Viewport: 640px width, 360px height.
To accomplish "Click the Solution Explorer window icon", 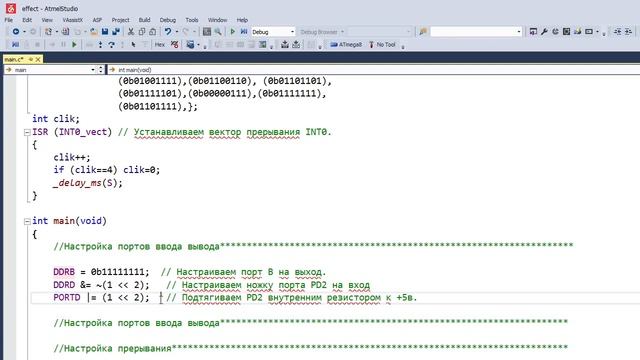I will 533,31.
